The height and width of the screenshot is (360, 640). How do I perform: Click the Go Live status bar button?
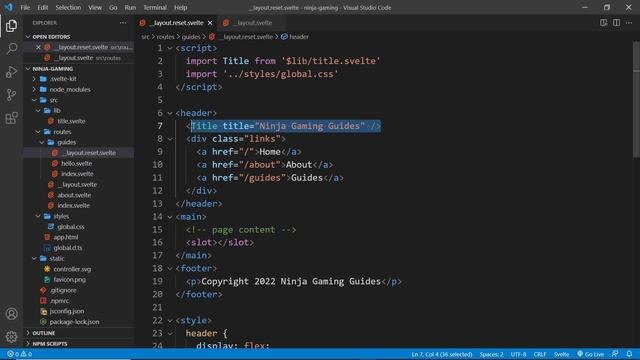590,354
